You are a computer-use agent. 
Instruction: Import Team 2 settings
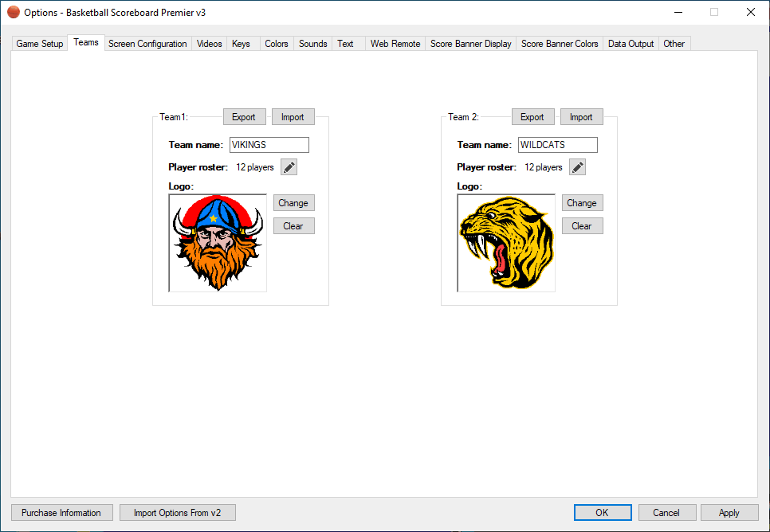tap(581, 117)
